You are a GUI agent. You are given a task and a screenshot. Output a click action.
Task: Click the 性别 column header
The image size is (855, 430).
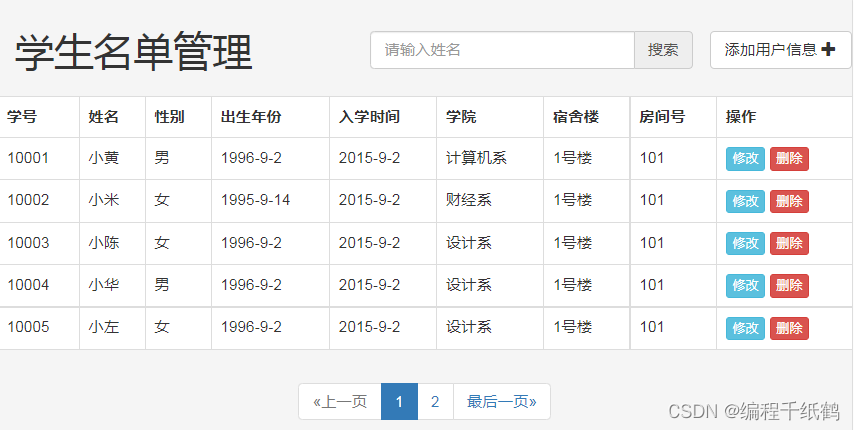(x=170, y=117)
